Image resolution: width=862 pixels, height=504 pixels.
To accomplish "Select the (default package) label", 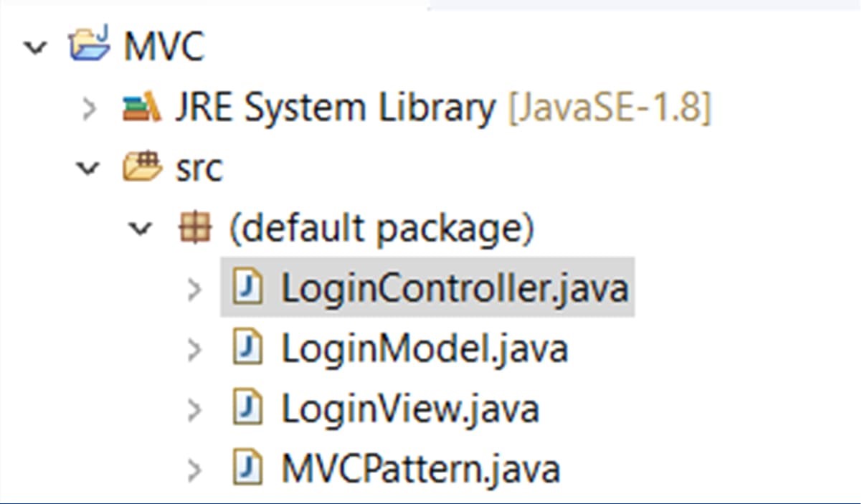I will [382, 229].
